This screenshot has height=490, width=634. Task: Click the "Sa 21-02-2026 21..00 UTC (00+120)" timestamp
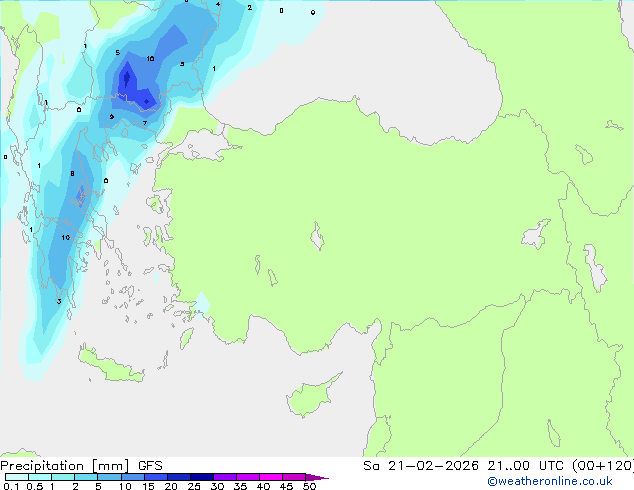pyautogui.click(x=498, y=466)
